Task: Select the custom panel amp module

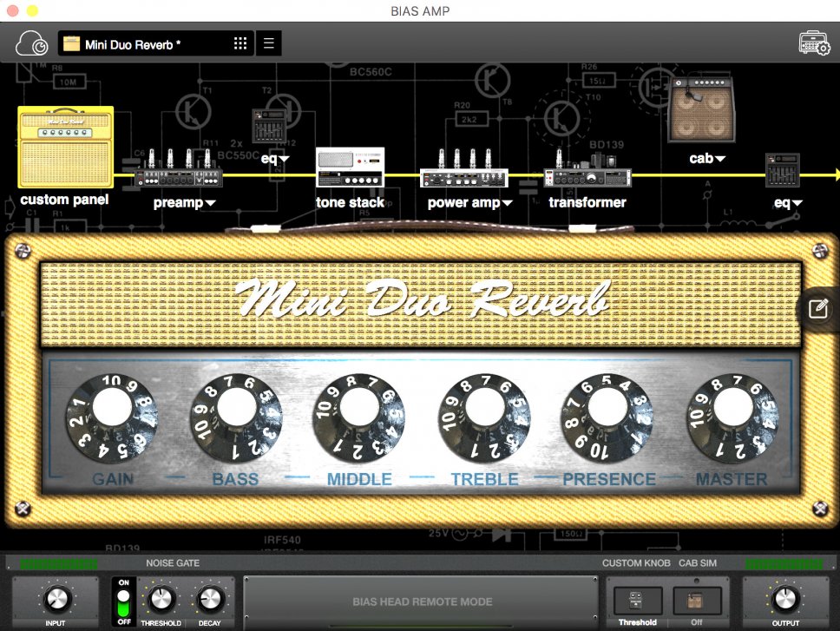Action: point(66,147)
